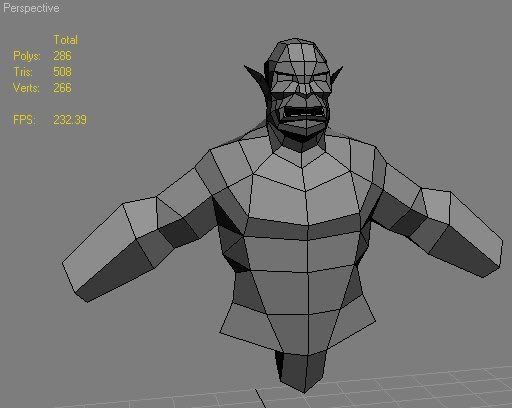Click the Polys: label
Image resolution: width=512 pixels, height=408 pixels.
click(27, 56)
